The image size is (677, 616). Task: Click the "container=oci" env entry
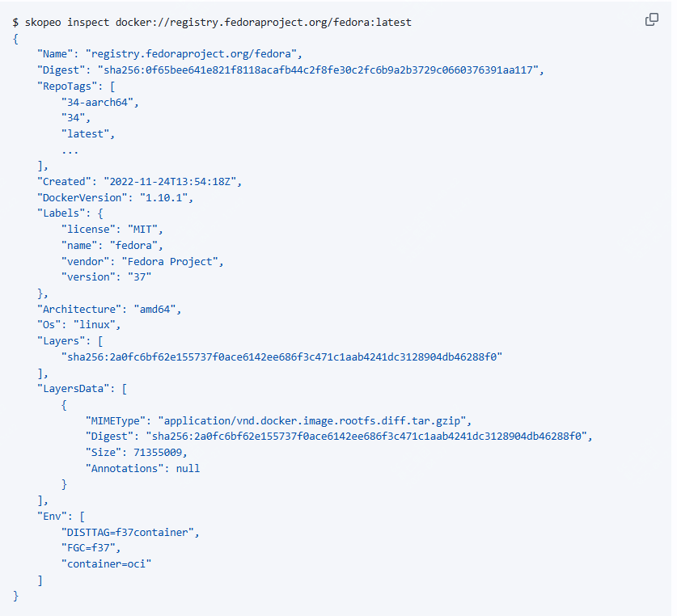tap(106, 563)
